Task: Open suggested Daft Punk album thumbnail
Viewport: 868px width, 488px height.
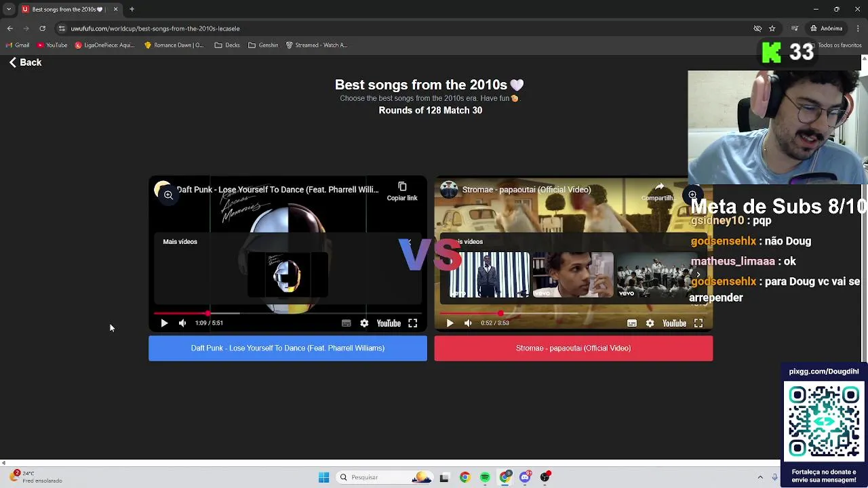Action: click(x=288, y=274)
